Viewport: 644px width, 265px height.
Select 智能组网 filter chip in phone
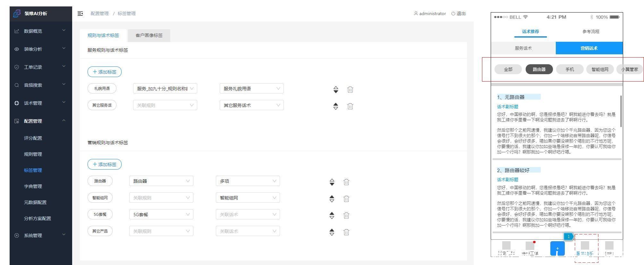[600, 69]
